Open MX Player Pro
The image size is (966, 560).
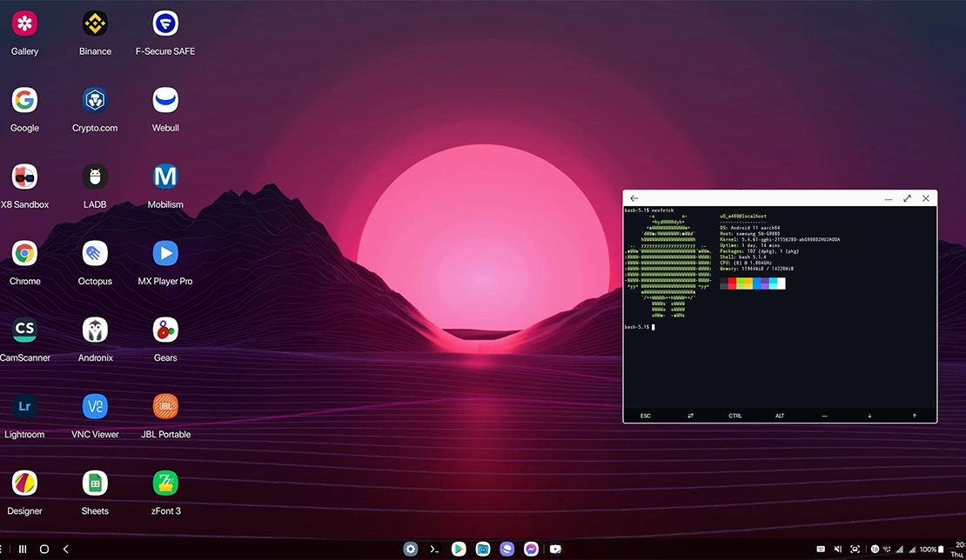point(164,253)
